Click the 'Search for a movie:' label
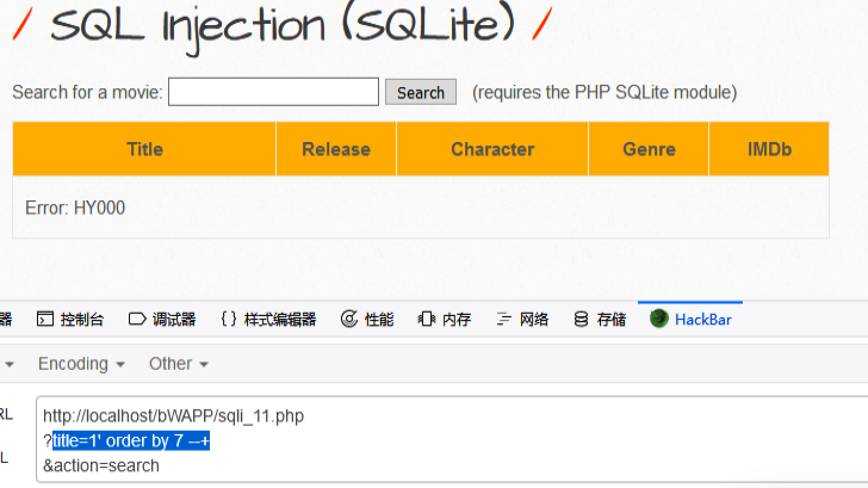Screen dimensions: 868x488 pyautogui.click(x=87, y=92)
